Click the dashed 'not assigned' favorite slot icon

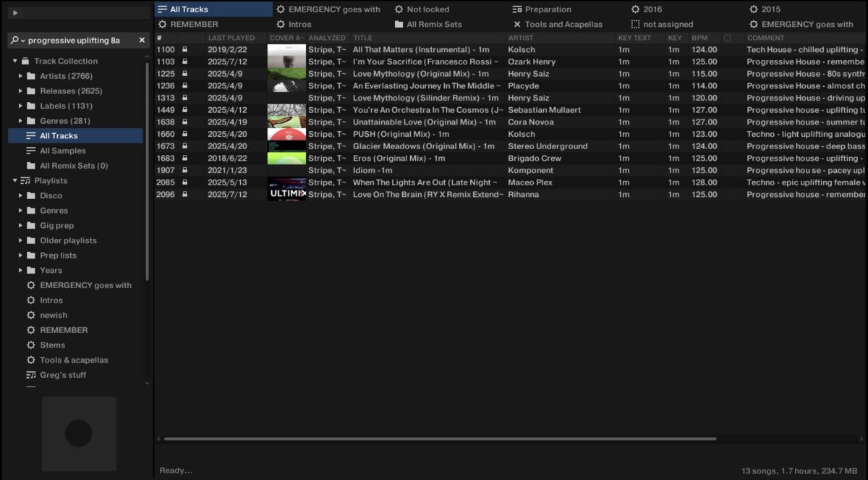click(637, 24)
